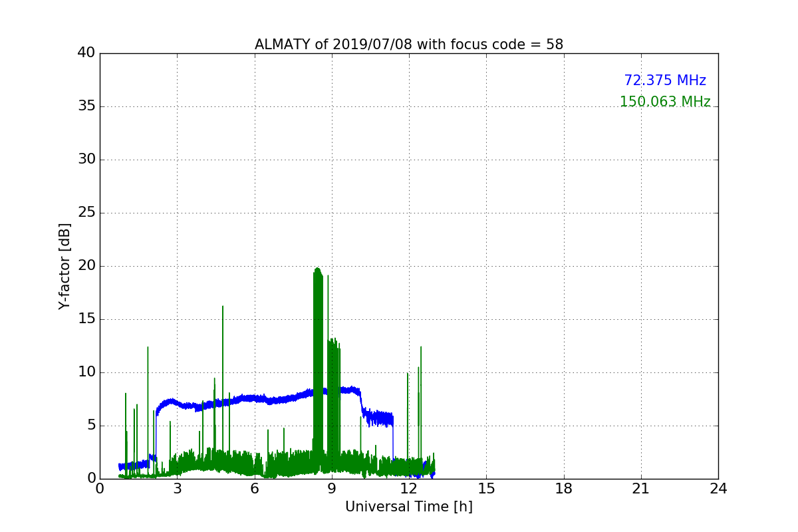Click the y-axis tick label '30'

(x=86, y=160)
